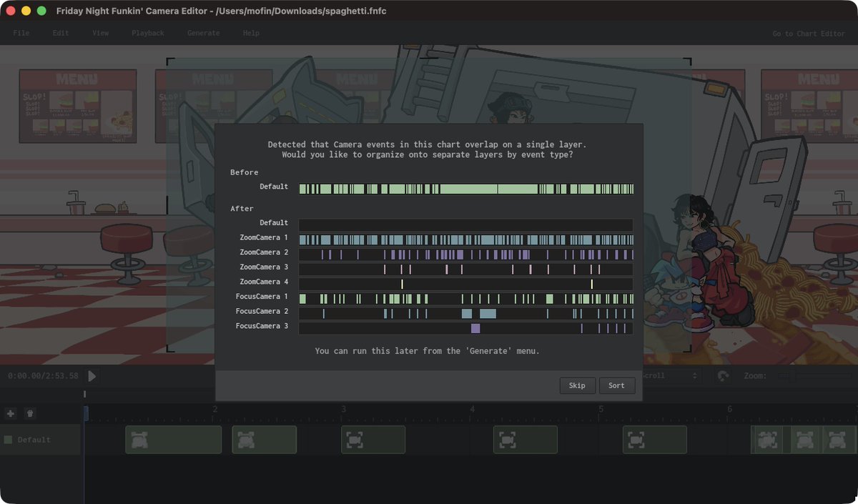Click the Sort button in the dialog
The height and width of the screenshot is (504, 858).
[x=617, y=385]
